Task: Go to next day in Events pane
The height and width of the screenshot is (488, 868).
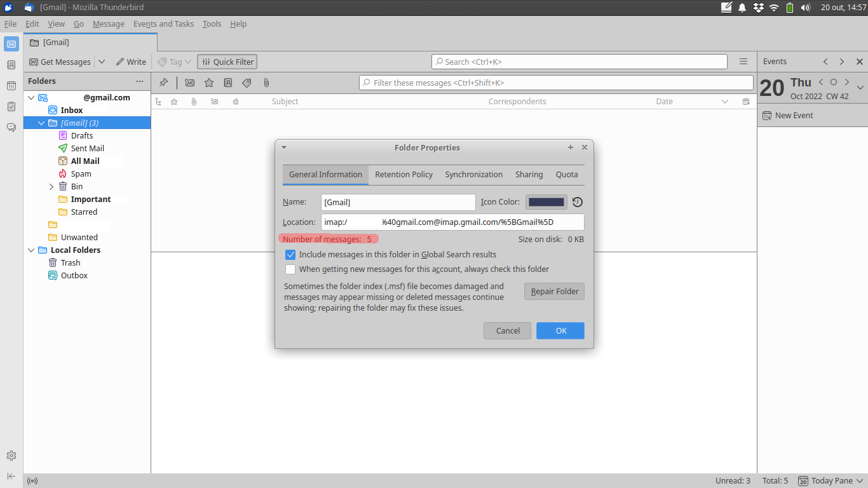Action: click(847, 82)
